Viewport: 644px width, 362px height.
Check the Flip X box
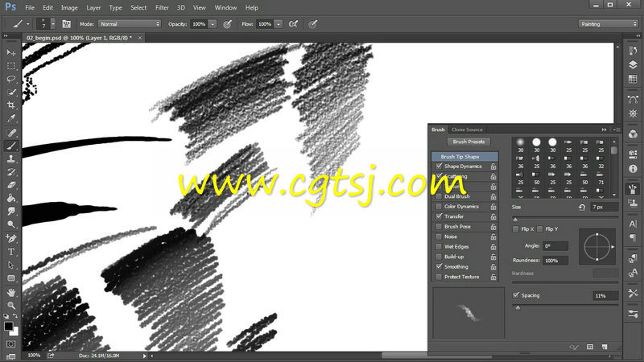(x=517, y=229)
